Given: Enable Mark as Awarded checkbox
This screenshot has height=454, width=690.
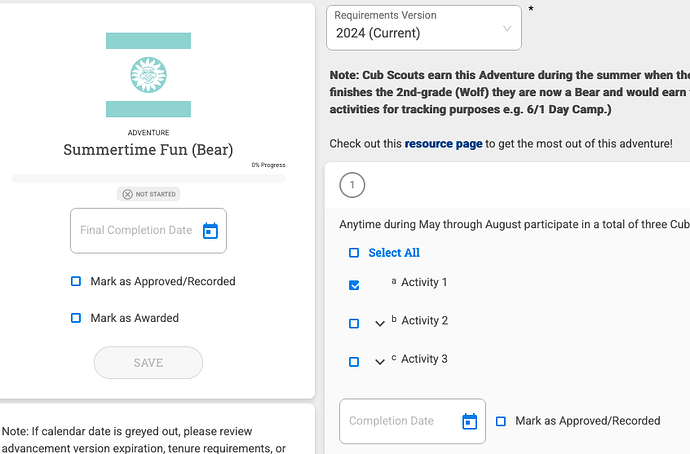Looking at the screenshot, I should click(76, 318).
